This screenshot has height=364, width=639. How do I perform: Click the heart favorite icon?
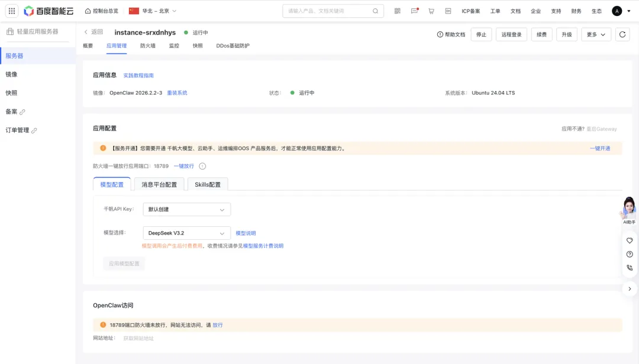630,240
